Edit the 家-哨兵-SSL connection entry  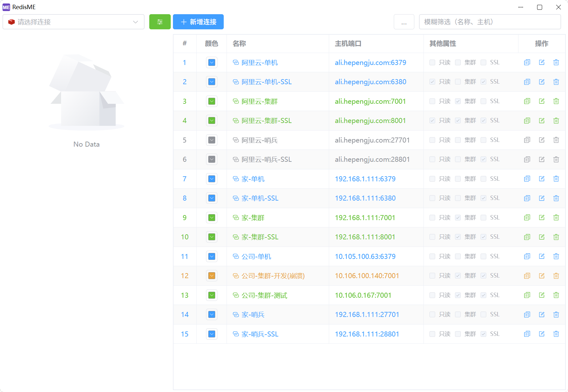click(x=541, y=334)
